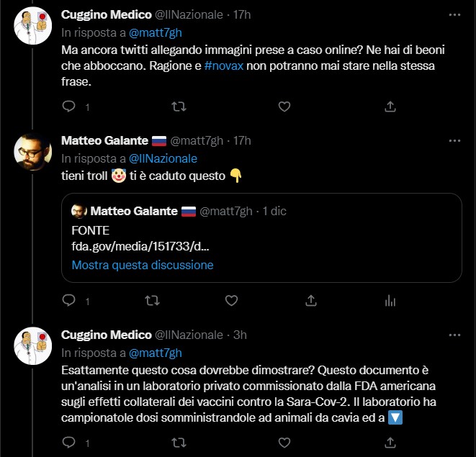Open more options menu on Matteo Galante's tweet
The image size is (476, 457).
(454, 140)
